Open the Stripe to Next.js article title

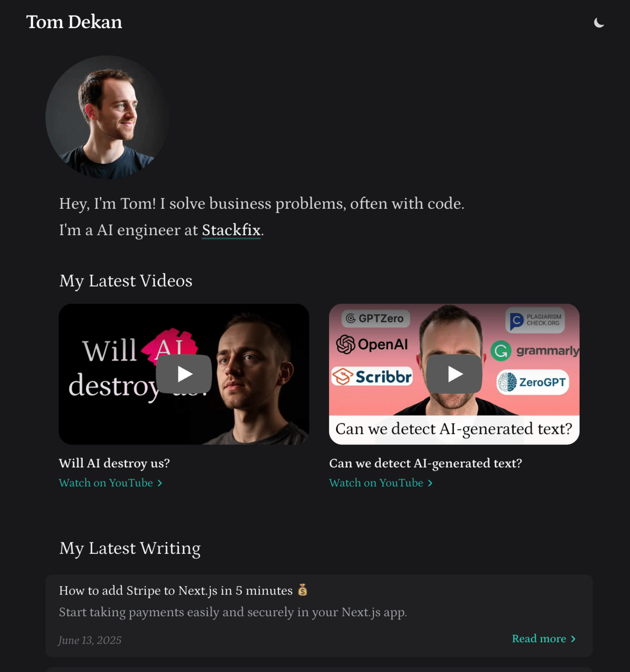183,591
